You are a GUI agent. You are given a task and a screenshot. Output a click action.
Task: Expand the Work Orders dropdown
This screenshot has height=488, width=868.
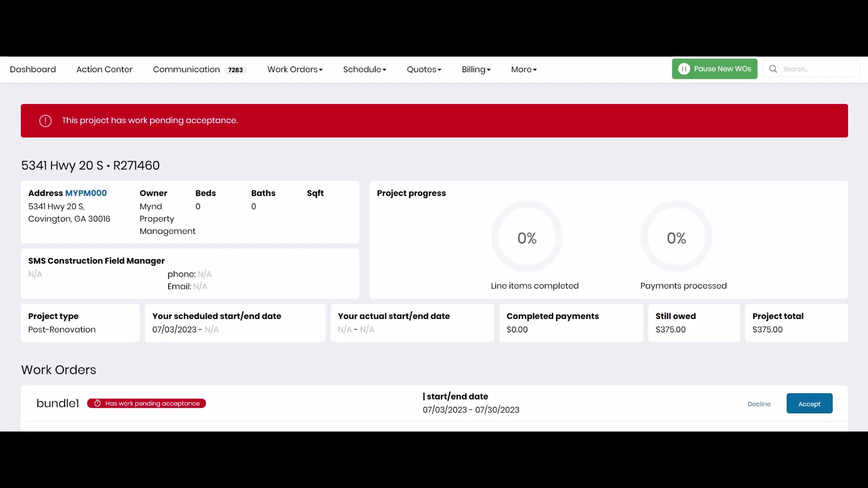pyautogui.click(x=295, y=70)
